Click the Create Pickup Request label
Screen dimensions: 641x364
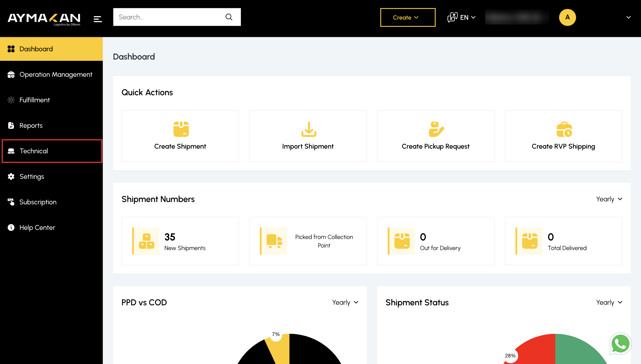pos(436,146)
